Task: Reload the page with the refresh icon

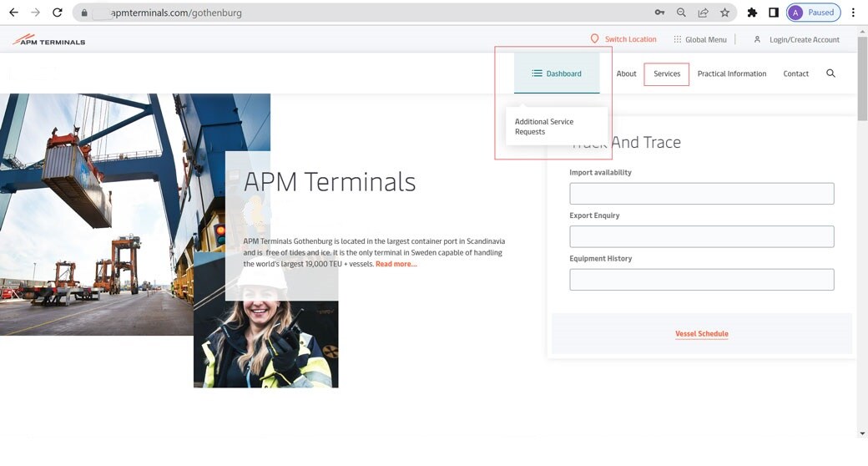Action: pyautogui.click(x=57, y=13)
